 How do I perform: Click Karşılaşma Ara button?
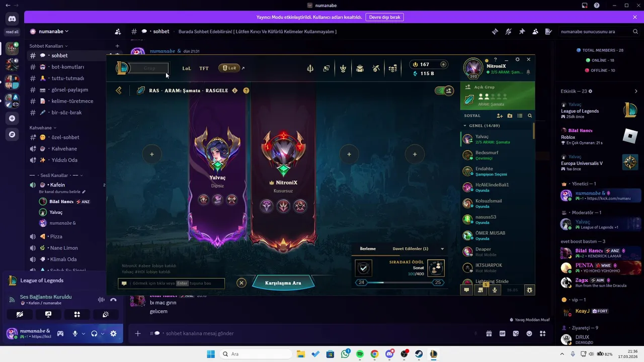(283, 283)
